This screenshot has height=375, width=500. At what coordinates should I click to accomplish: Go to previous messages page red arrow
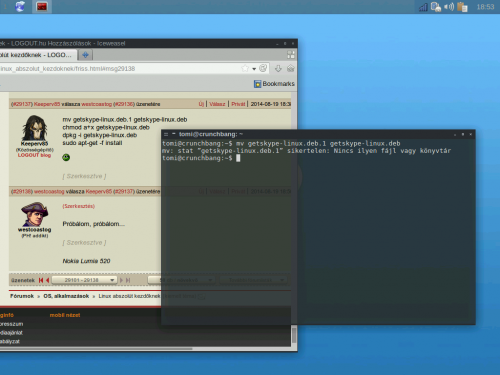(47, 280)
